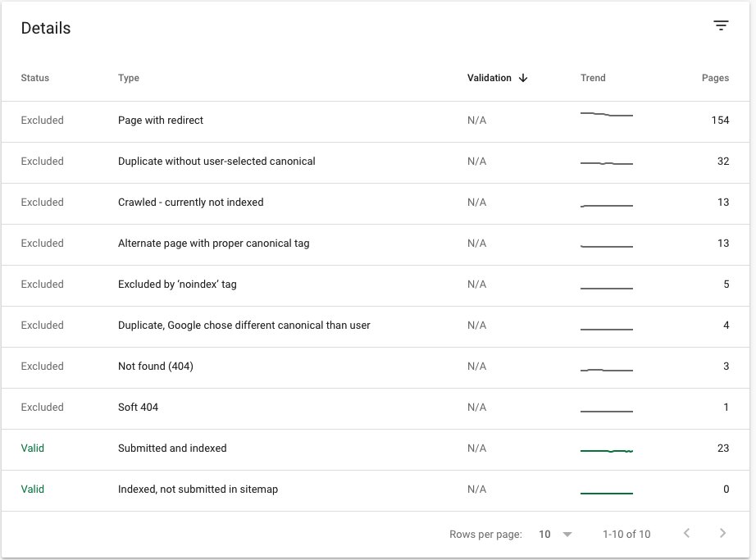Open 'Duplicate, Google chose different canonical' row
The width and height of the screenshot is (756, 560).
point(375,326)
